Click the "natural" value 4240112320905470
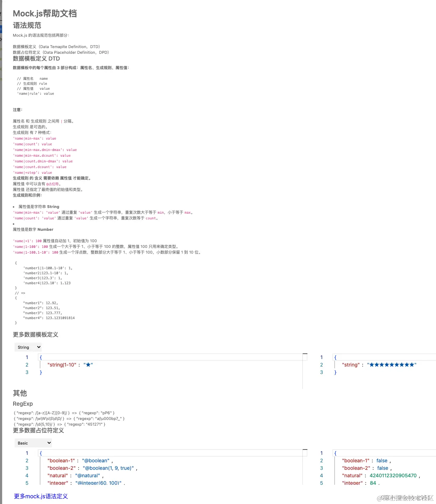This screenshot has width=436, height=504. click(x=393, y=475)
